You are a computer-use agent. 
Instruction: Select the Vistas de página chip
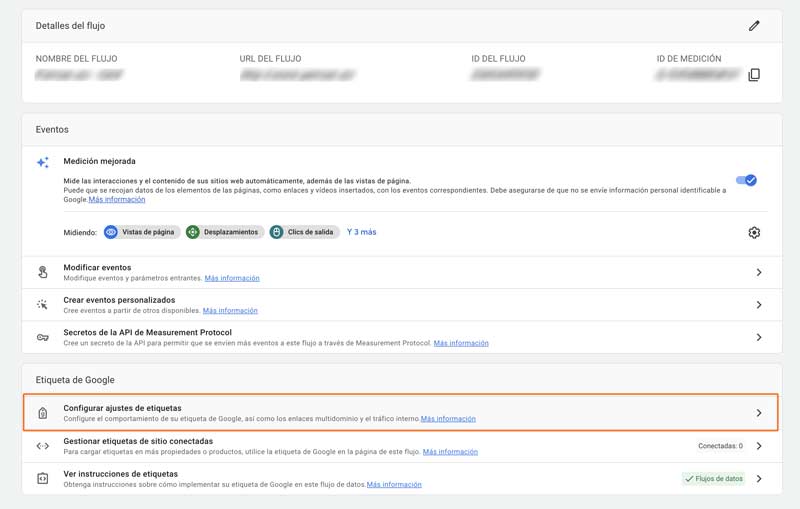coord(142,232)
